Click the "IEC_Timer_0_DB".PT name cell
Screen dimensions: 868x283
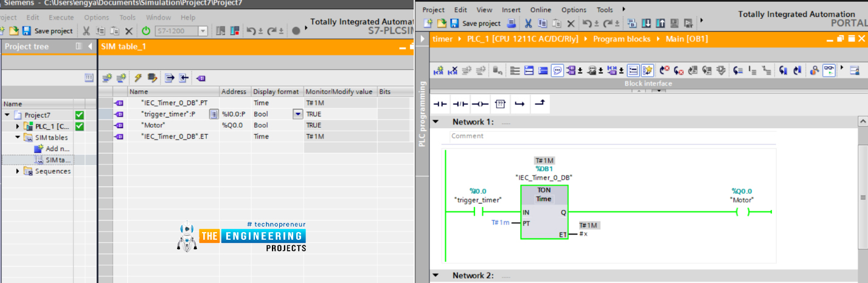click(174, 103)
